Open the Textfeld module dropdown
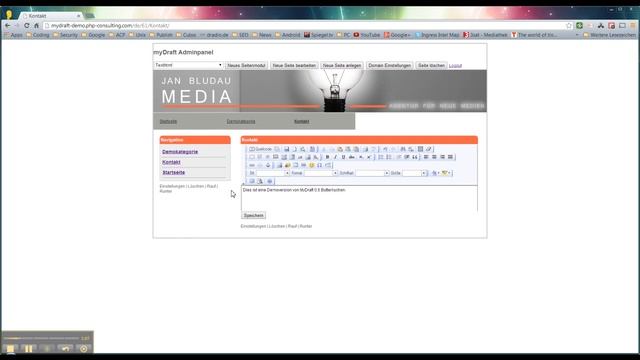 (x=188, y=65)
